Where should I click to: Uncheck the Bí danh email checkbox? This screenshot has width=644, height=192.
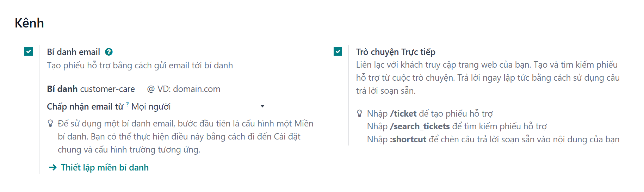coord(29,51)
